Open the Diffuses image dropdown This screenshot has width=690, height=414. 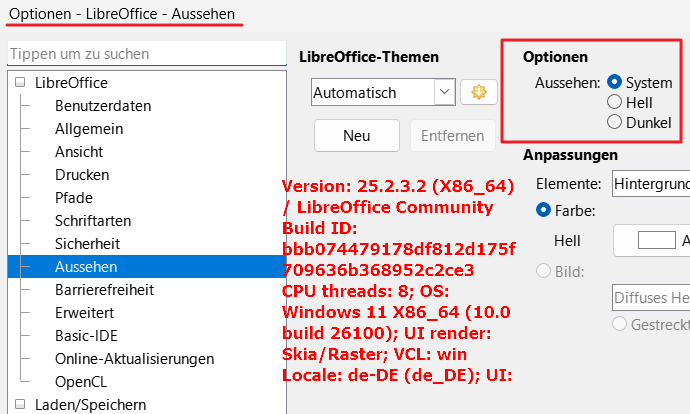(x=651, y=298)
